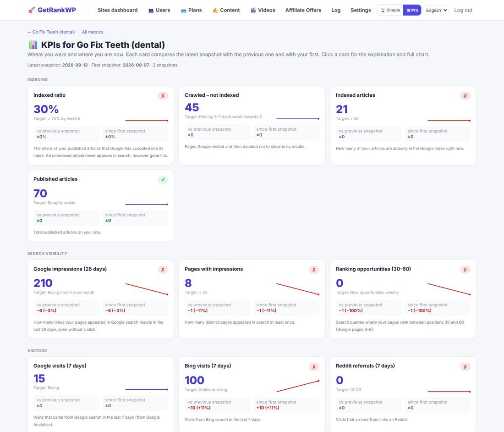Click 'Target: Rising month over month' text
Image resolution: width=504 pixels, height=432 pixels.
(64, 293)
